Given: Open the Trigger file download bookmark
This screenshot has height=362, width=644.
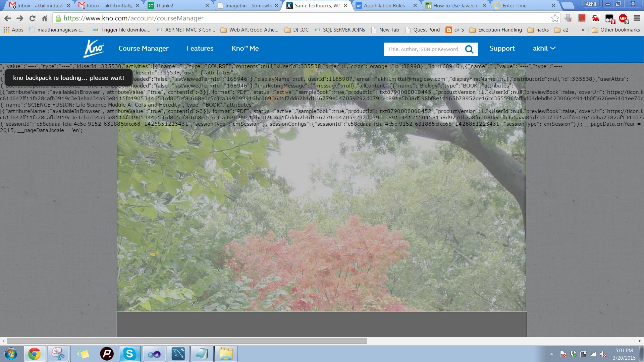Looking at the screenshot, I should point(121,30).
